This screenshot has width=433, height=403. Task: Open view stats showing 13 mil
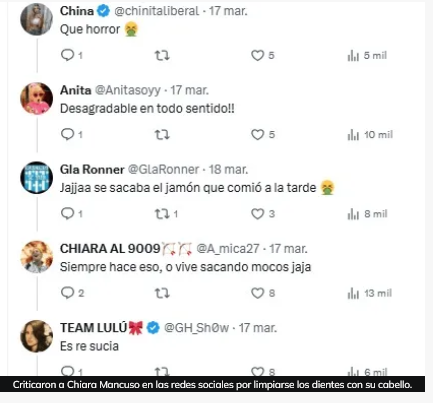coord(369,293)
